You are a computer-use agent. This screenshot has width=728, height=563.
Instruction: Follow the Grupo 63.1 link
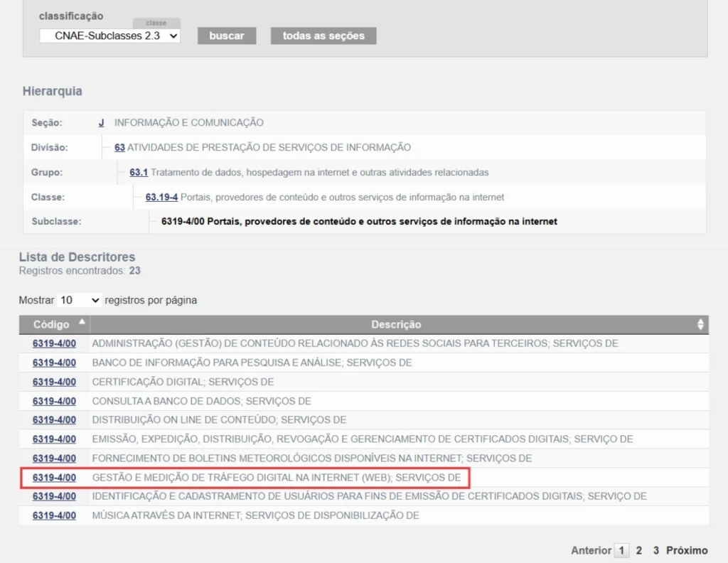(x=139, y=172)
